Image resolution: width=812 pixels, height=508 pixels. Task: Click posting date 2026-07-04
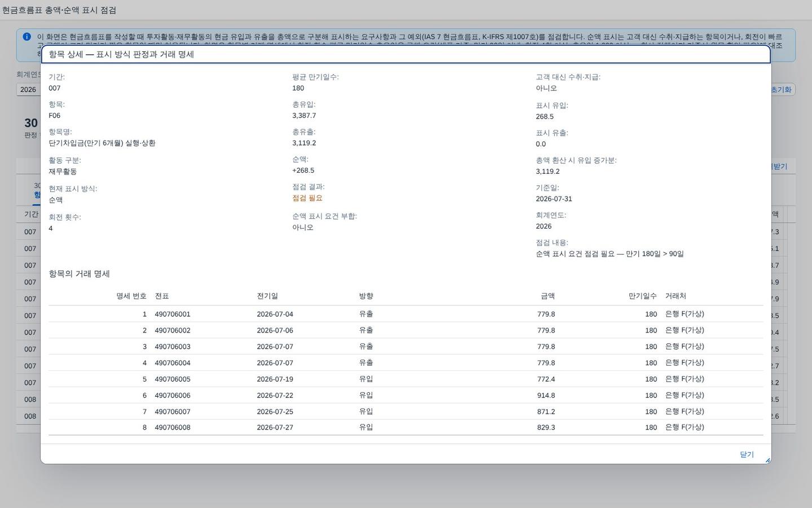pyautogui.click(x=275, y=314)
